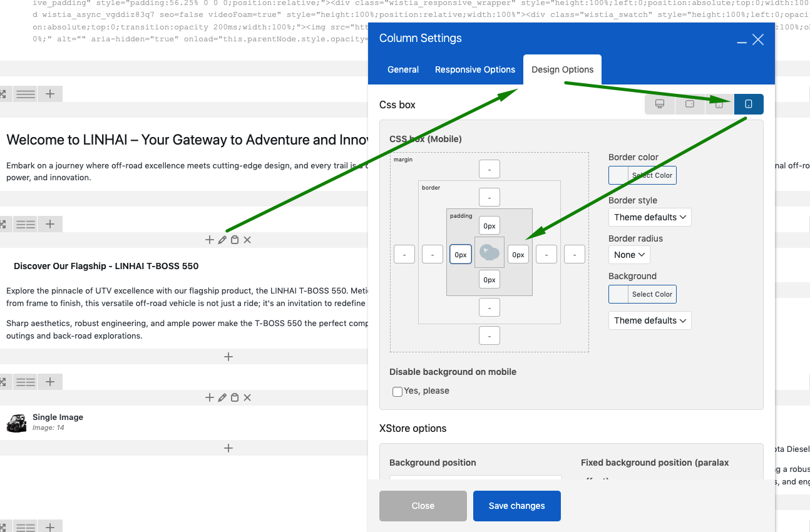Change layout of row above Welcome heading
Image resolution: width=810 pixels, height=532 pixels.
(x=26, y=94)
